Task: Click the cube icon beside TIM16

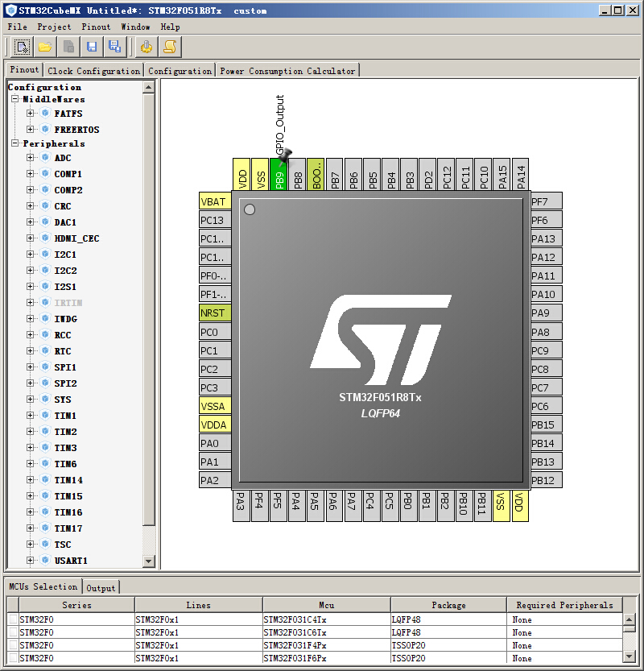Action: pos(45,512)
